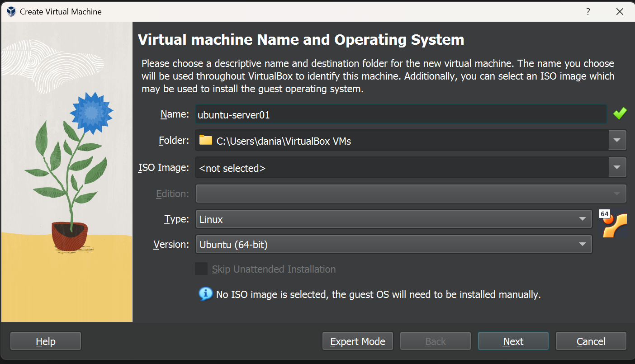Click the blue information bubble icon
635x364 pixels.
click(205, 294)
